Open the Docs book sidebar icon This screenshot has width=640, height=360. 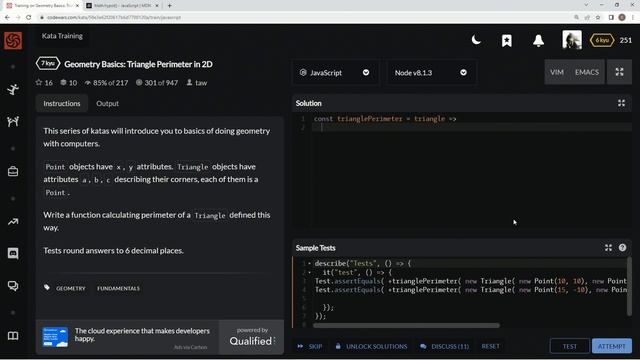pyautogui.click(x=13, y=336)
